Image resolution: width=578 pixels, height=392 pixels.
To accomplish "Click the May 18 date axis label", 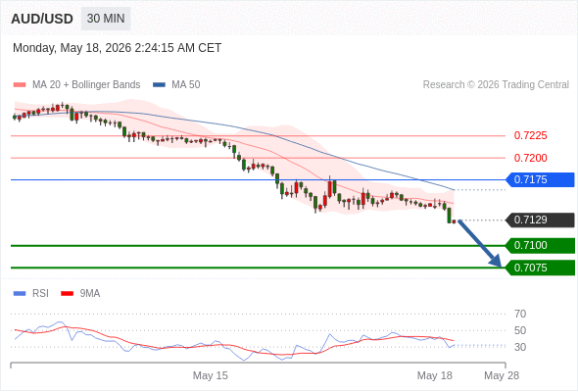I will click(434, 375).
